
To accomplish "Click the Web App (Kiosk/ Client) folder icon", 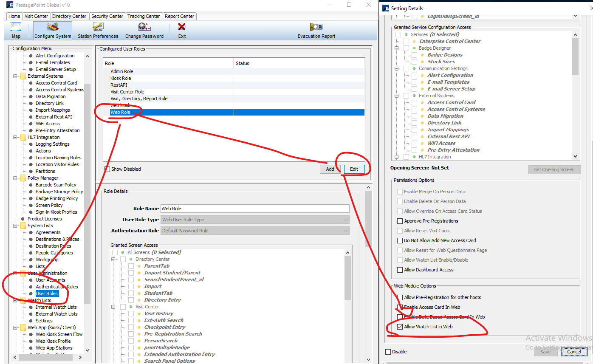I will click(23, 327).
